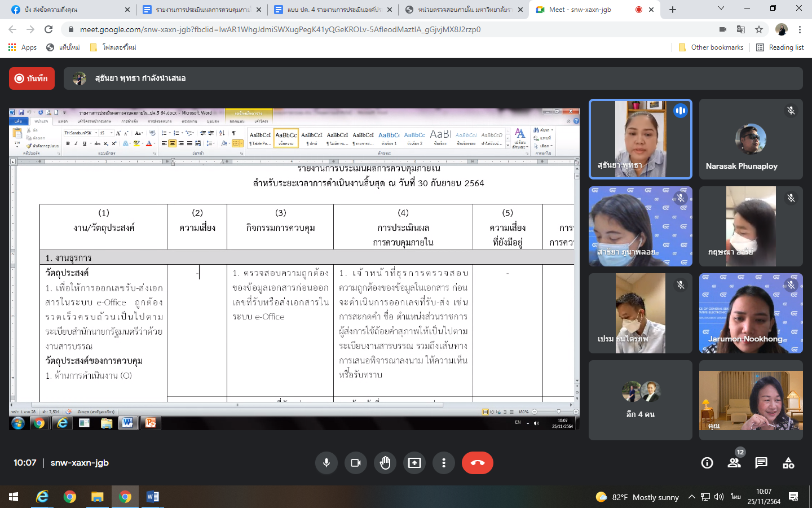
Task: Leave the call with red hang-up button
Action: pos(477,463)
